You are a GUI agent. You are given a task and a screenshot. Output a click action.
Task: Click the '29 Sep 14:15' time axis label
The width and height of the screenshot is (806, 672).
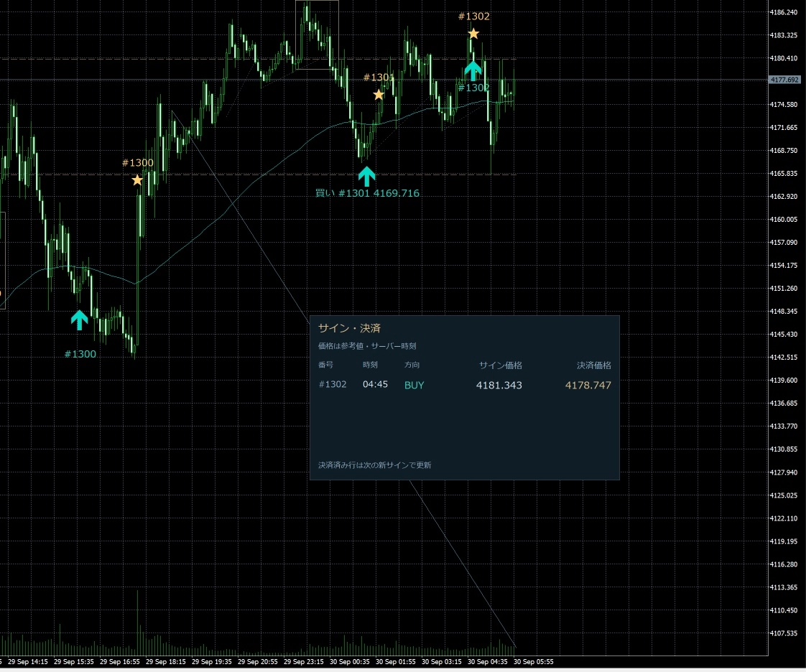coord(28,662)
